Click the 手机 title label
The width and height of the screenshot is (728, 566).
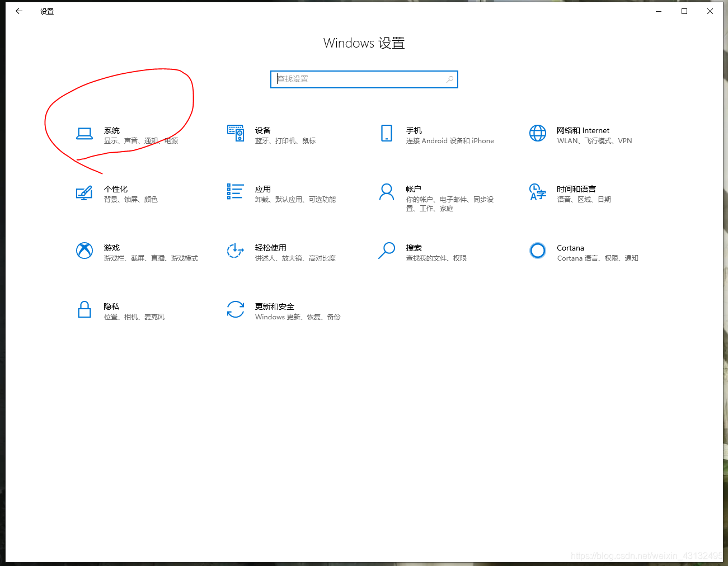[414, 130]
